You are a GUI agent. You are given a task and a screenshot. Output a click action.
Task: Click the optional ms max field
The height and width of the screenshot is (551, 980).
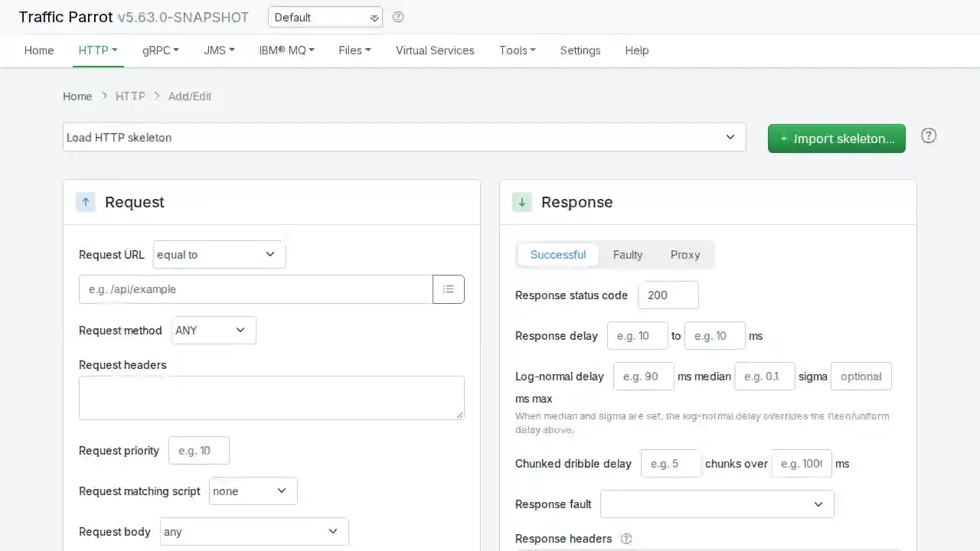click(861, 377)
